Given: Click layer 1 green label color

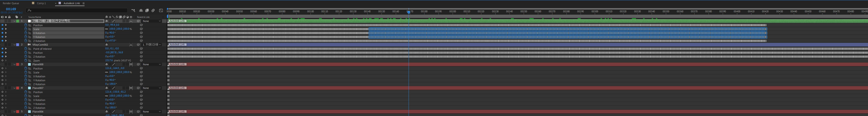Looking at the screenshot, I should pyautogui.click(x=18, y=21).
